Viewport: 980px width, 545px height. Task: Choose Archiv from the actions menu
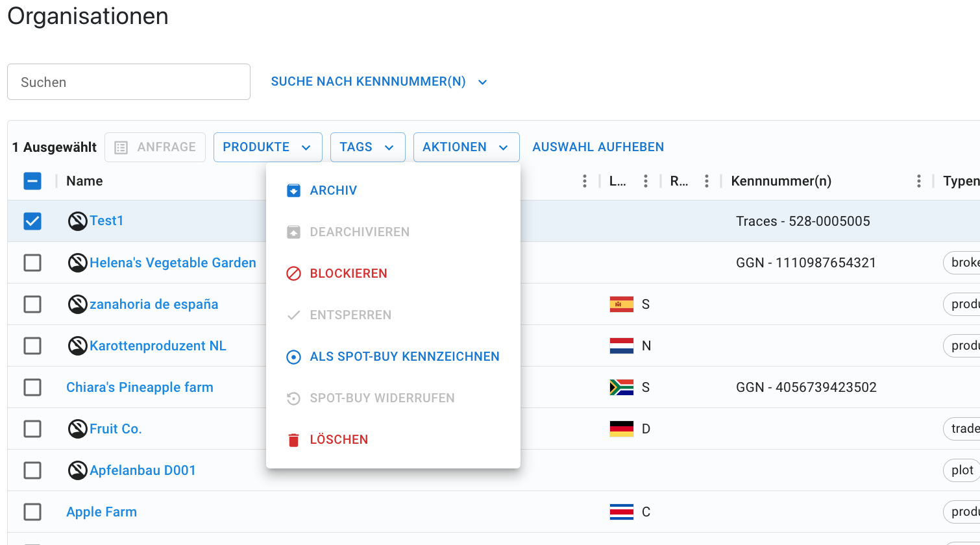[393, 190]
